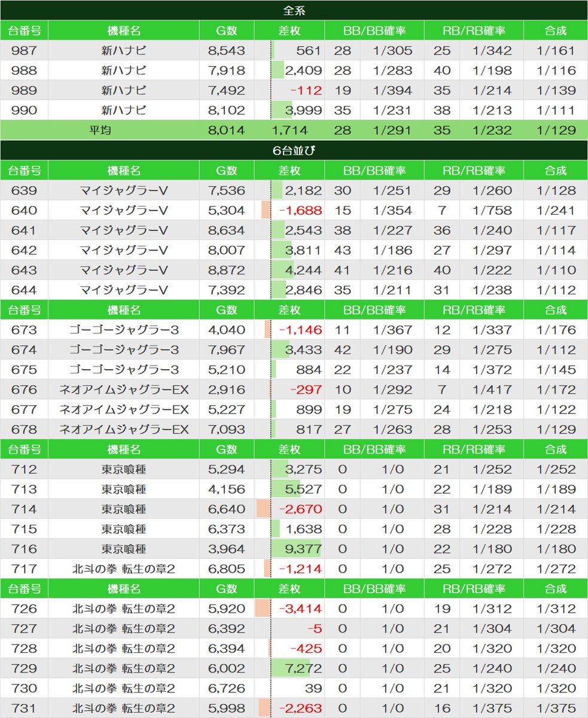588x718 pixels.
Task: Click the 3,433 差枚 value
Action: [303, 349]
